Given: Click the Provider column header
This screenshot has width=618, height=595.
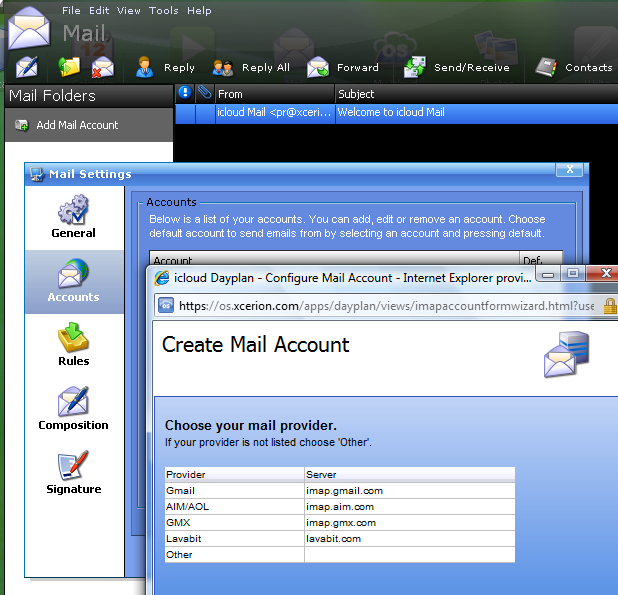Looking at the screenshot, I should click(x=235, y=474).
